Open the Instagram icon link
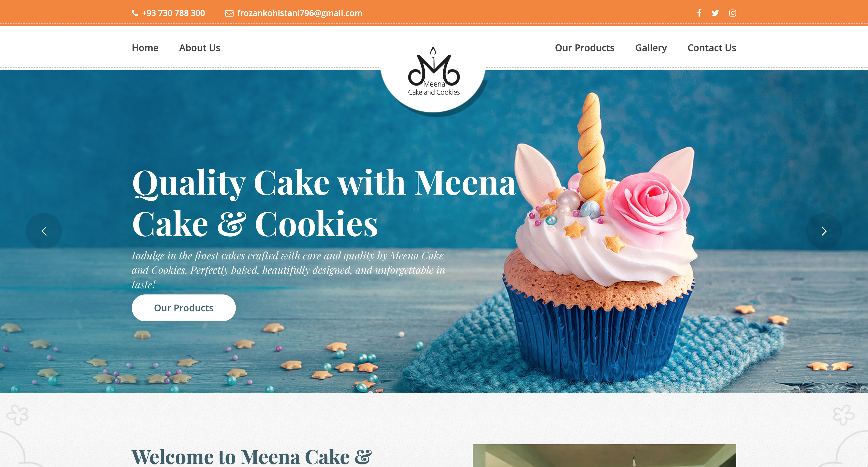This screenshot has height=467, width=868. pyautogui.click(x=733, y=13)
